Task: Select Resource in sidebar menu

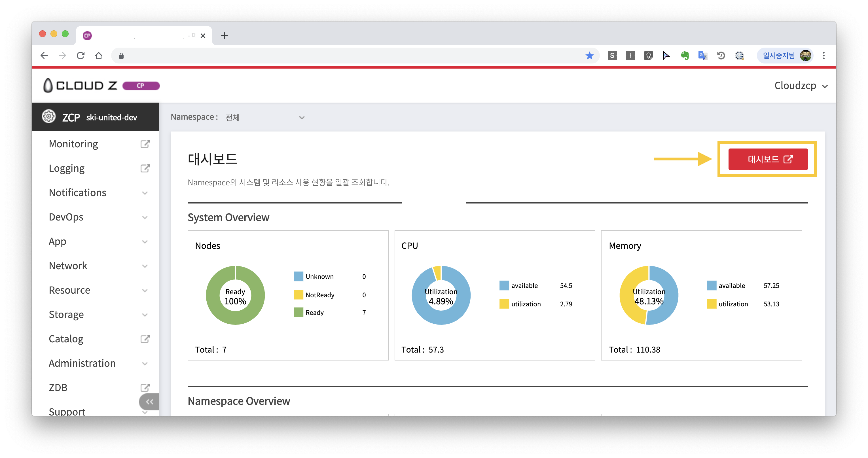Action: coord(69,290)
